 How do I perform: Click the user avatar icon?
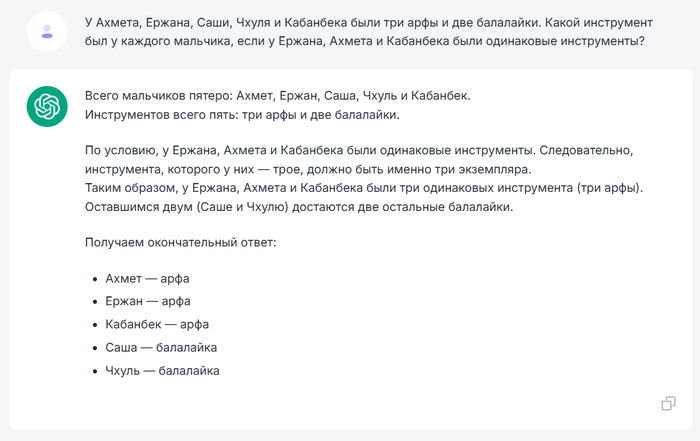[47, 33]
